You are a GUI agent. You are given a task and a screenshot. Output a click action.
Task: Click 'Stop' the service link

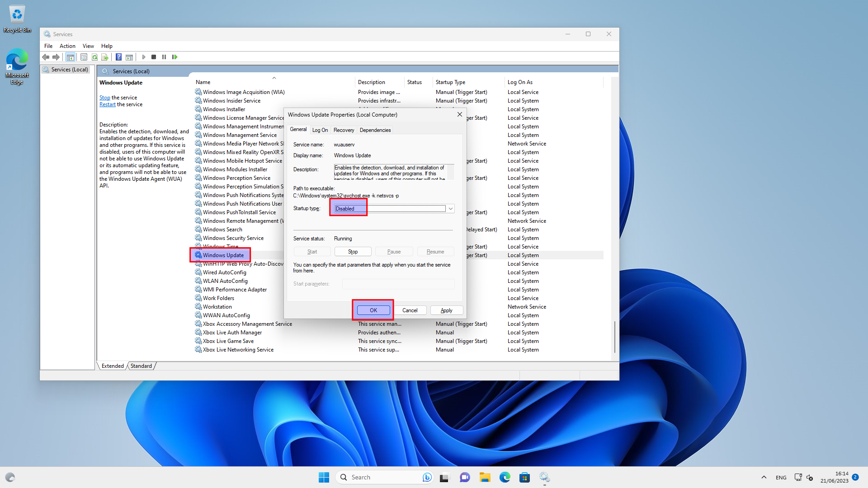(x=104, y=98)
